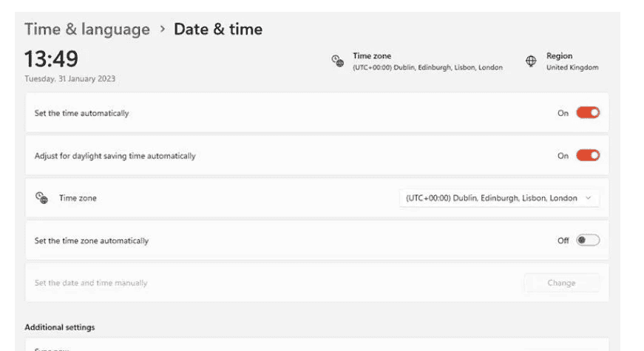This screenshot has height=351, width=644.
Task: Toggle the Set the time automatically switch
Action: (588, 113)
